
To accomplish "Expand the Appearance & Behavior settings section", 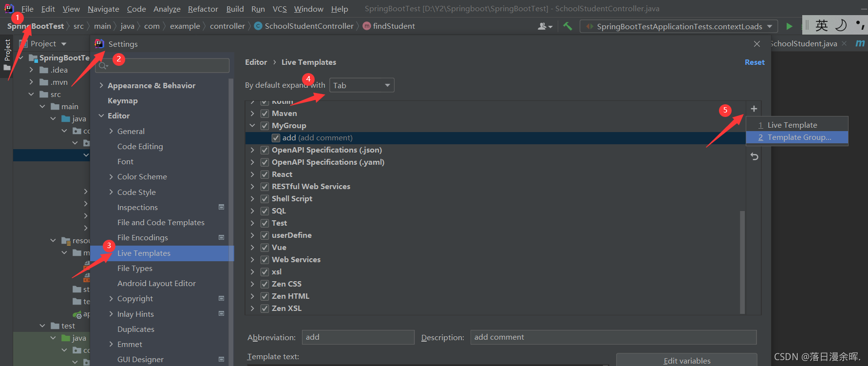I will (101, 85).
